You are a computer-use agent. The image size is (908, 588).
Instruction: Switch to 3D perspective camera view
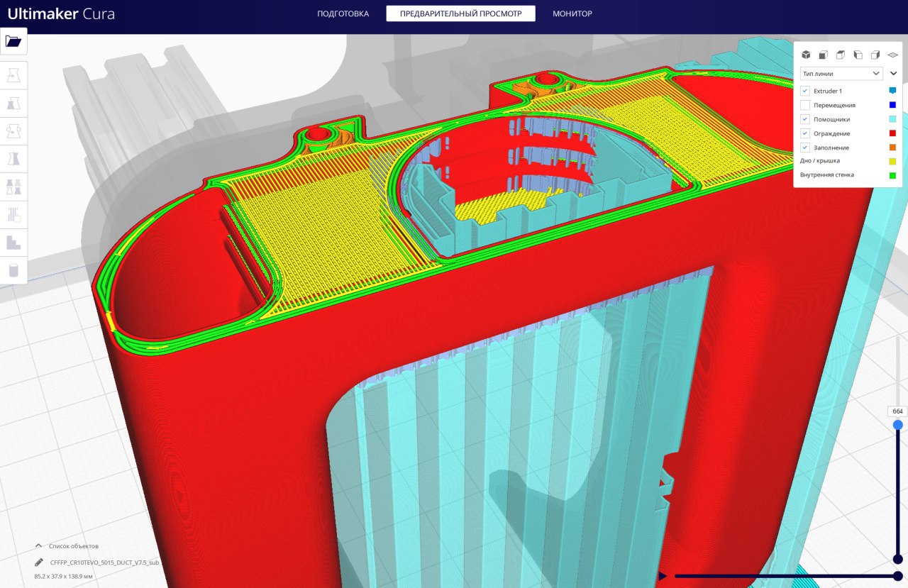(806, 55)
